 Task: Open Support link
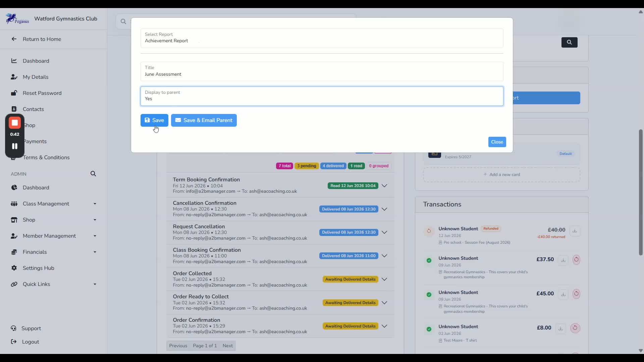[x=31, y=328]
